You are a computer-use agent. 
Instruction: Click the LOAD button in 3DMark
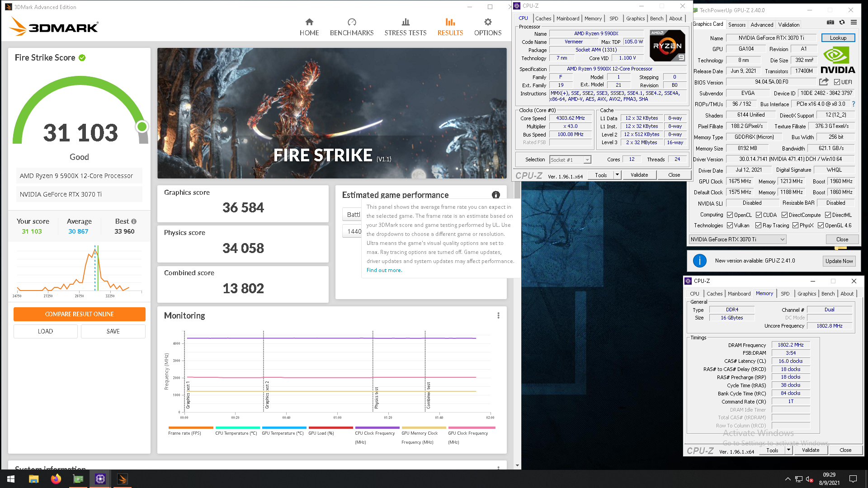pos(46,331)
